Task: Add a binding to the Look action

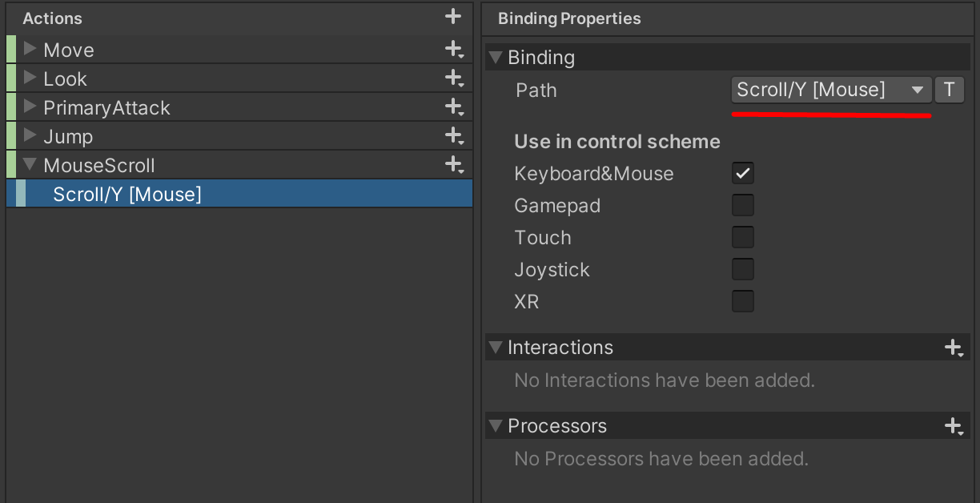Action: coord(453,78)
